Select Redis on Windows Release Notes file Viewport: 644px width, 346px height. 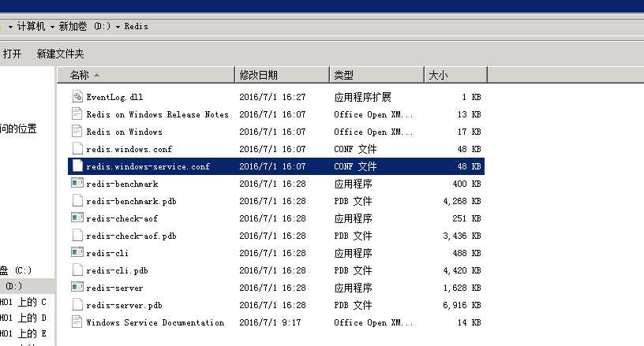[157, 114]
